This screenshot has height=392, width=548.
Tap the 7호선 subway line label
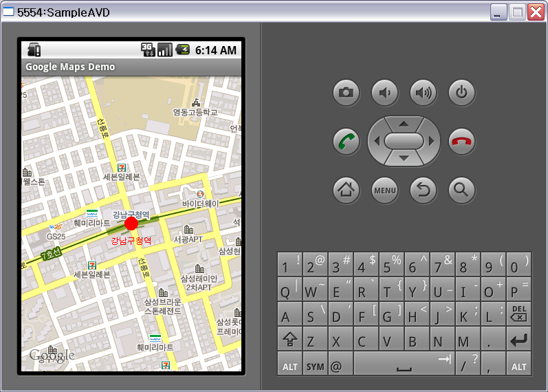click(x=52, y=254)
